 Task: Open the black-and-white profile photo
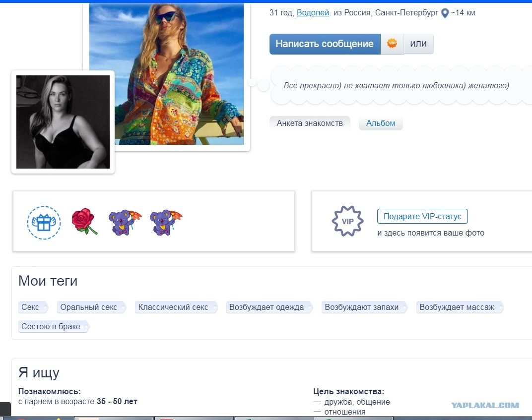coord(63,121)
